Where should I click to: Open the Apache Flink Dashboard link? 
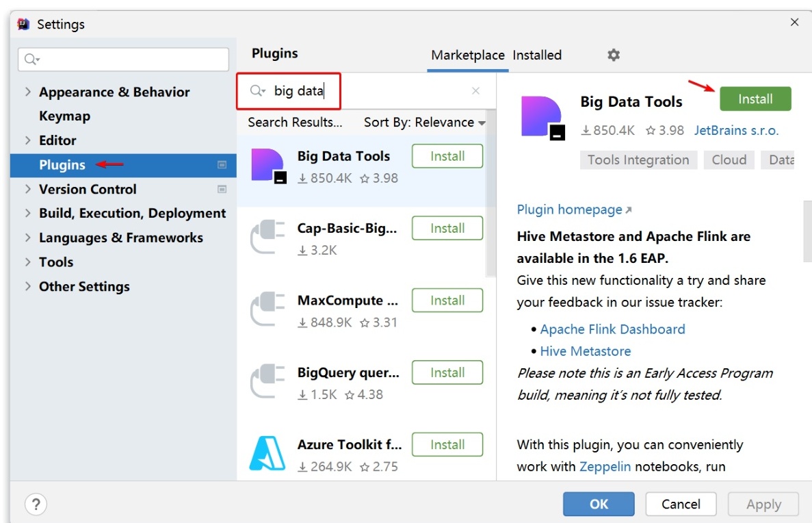[x=613, y=329]
